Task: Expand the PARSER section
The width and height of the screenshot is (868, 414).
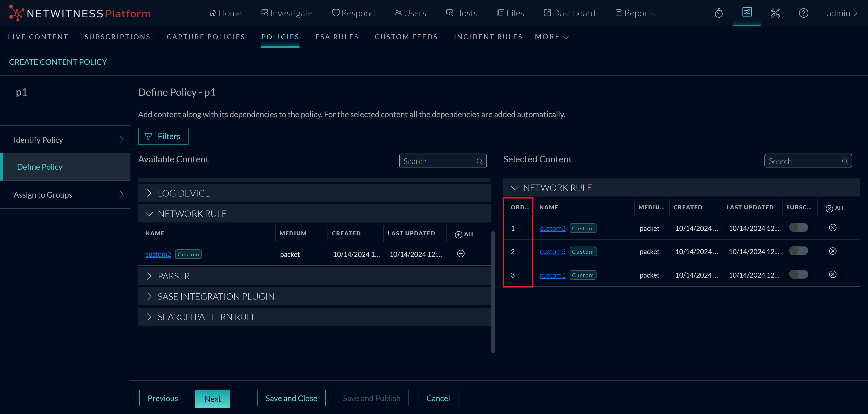Action: (x=174, y=276)
